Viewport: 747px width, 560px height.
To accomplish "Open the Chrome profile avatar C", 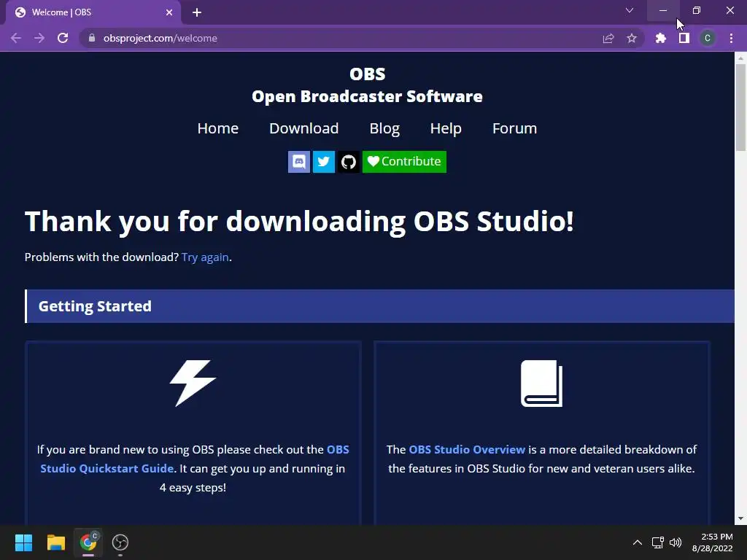I will tap(708, 38).
